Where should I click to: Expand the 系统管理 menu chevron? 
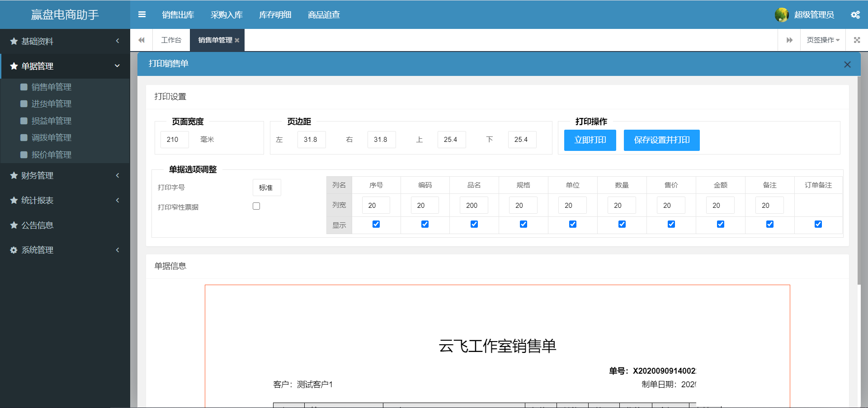118,250
